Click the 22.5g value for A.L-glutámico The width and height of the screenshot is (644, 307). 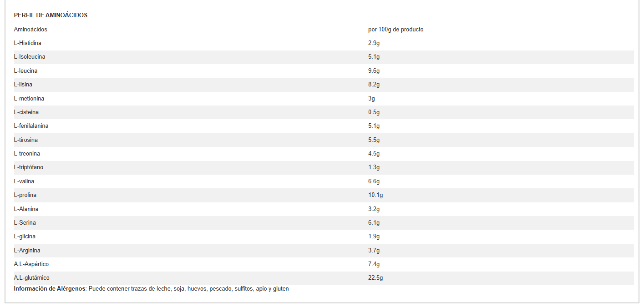[x=375, y=278]
